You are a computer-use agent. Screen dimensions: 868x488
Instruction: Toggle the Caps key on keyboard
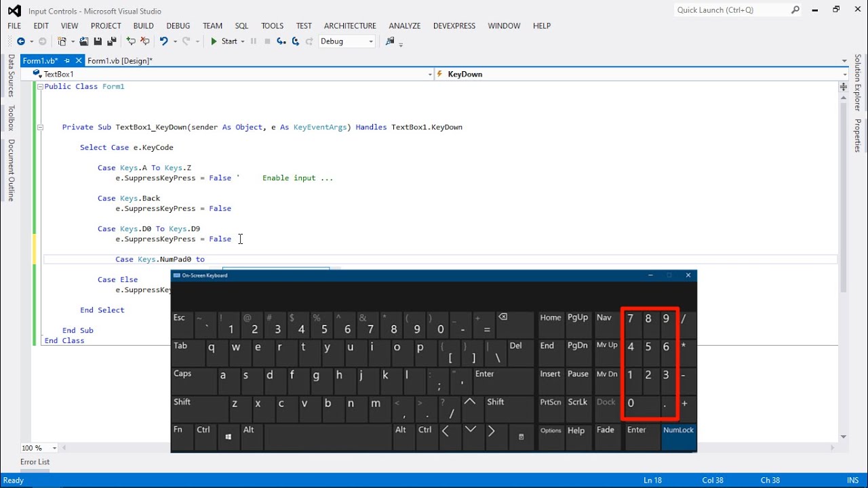tap(194, 380)
